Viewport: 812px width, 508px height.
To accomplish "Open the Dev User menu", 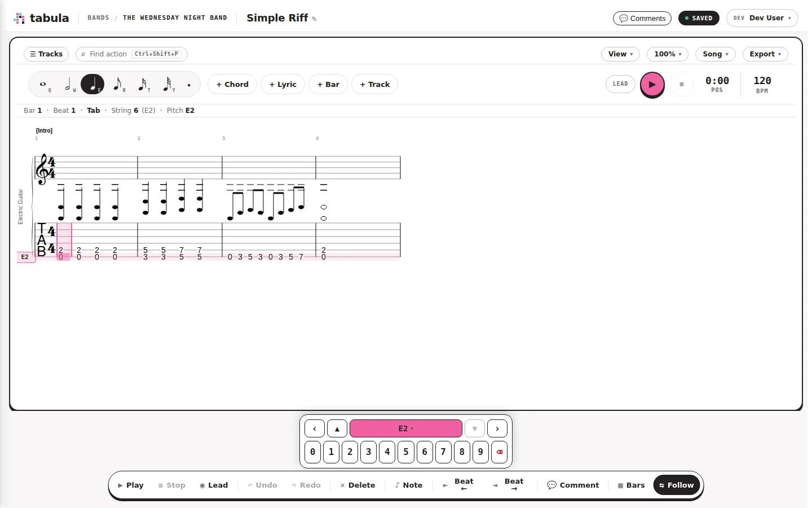I will [x=762, y=18].
